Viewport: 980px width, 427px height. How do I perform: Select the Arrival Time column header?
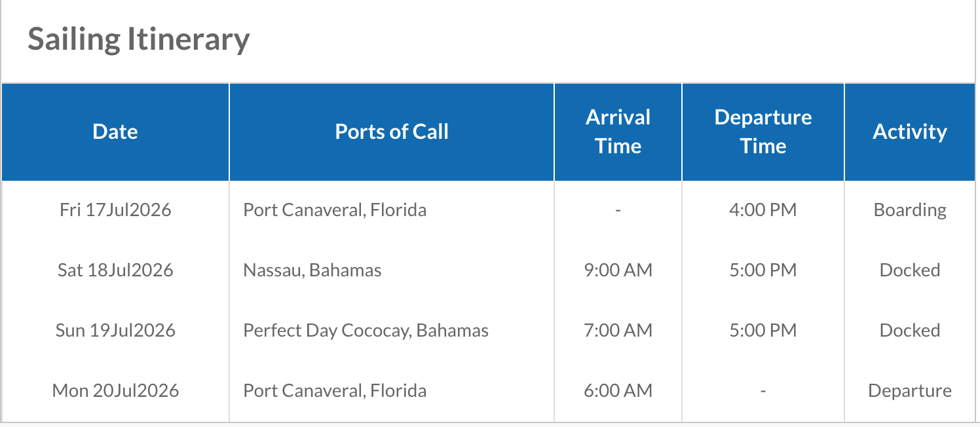tap(618, 132)
